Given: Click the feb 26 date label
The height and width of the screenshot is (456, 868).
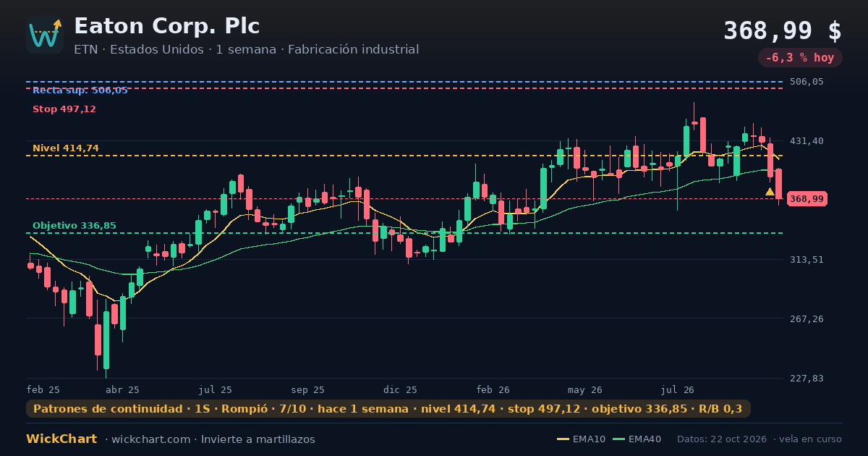Looking at the screenshot, I should point(493,389).
